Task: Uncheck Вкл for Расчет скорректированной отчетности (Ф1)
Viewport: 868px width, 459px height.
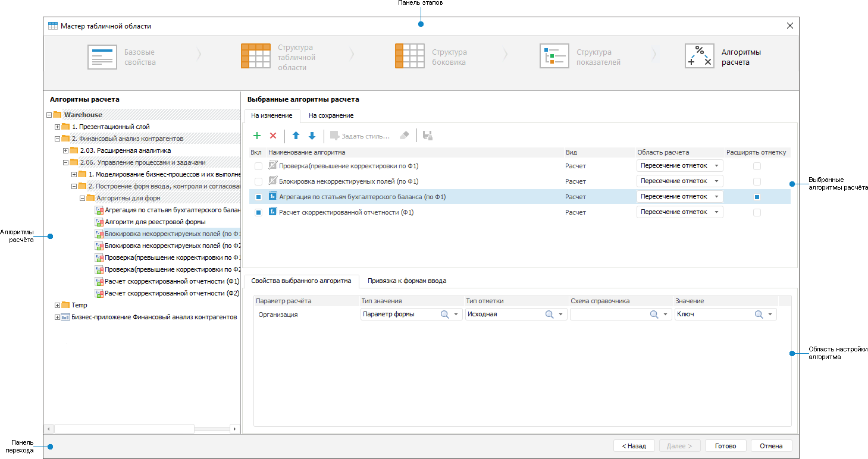Action: click(258, 212)
